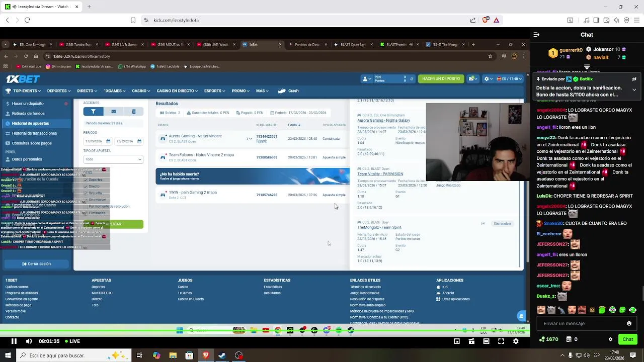Open the support chat bubble icon
Screen dimensions: 644x362
(521, 316)
